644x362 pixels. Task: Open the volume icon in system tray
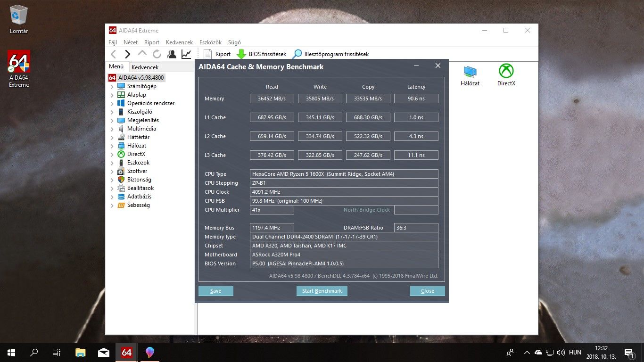[561, 353]
